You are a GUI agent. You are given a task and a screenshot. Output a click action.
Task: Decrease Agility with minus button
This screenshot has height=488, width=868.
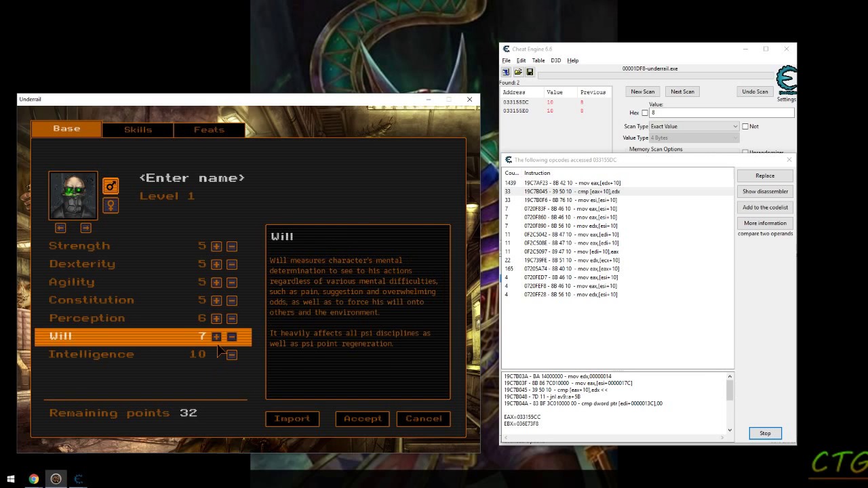[x=232, y=283]
